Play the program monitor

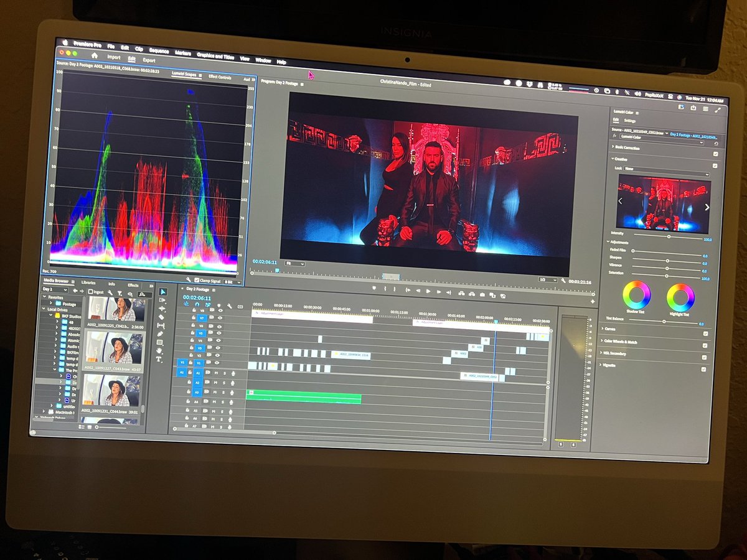pyautogui.click(x=428, y=291)
